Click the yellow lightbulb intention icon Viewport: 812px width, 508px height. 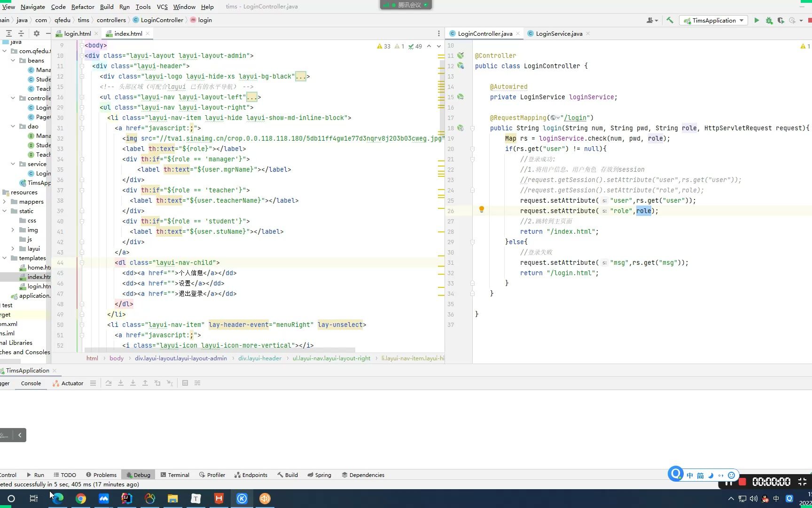(481, 210)
